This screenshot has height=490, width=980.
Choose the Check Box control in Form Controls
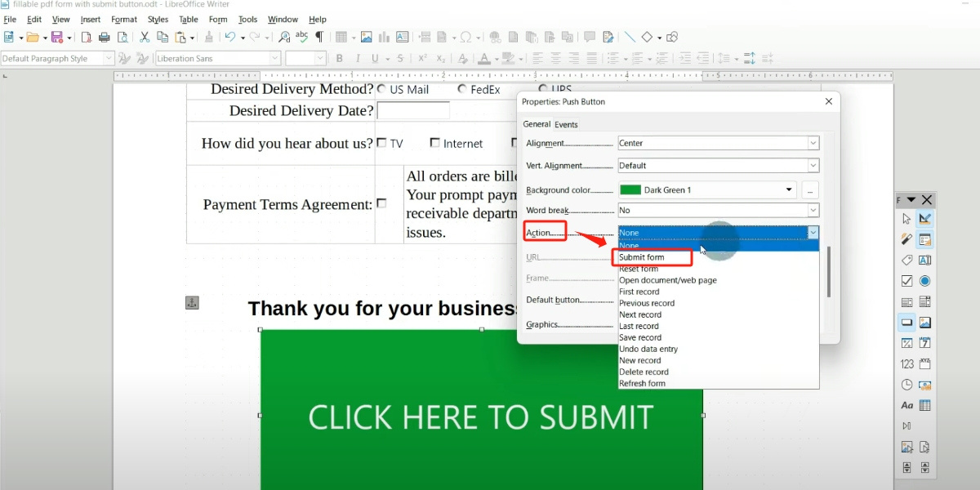click(906, 281)
